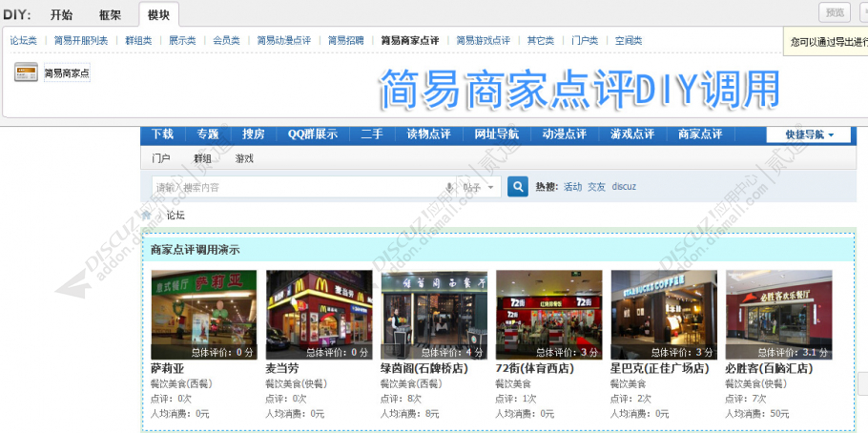Image resolution: width=868 pixels, height=433 pixels.
Task: Select the 模块 DIY tab
Action: tap(158, 15)
